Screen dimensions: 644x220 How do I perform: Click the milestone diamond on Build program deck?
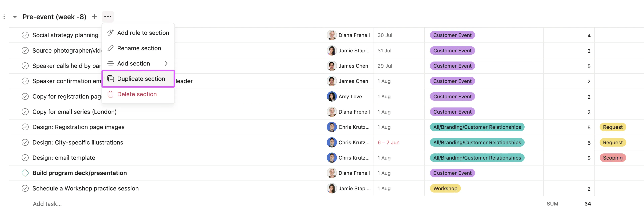(x=25, y=173)
